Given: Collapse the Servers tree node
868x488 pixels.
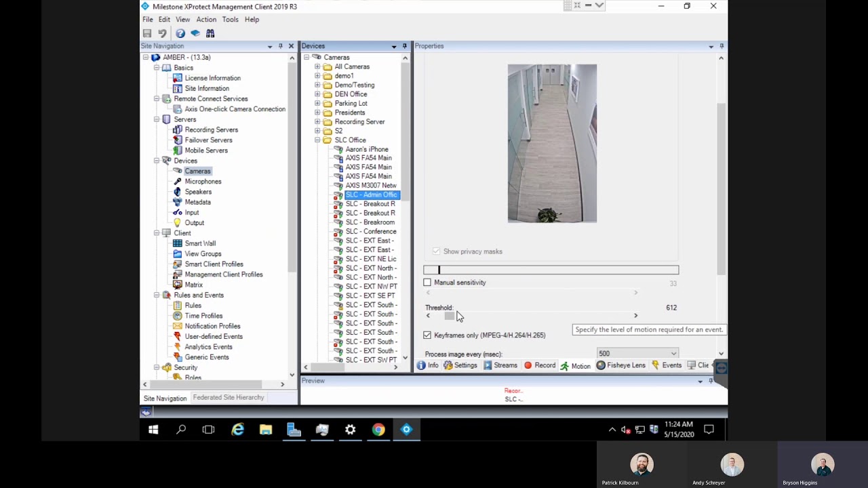Looking at the screenshot, I should [x=157, y=119].
